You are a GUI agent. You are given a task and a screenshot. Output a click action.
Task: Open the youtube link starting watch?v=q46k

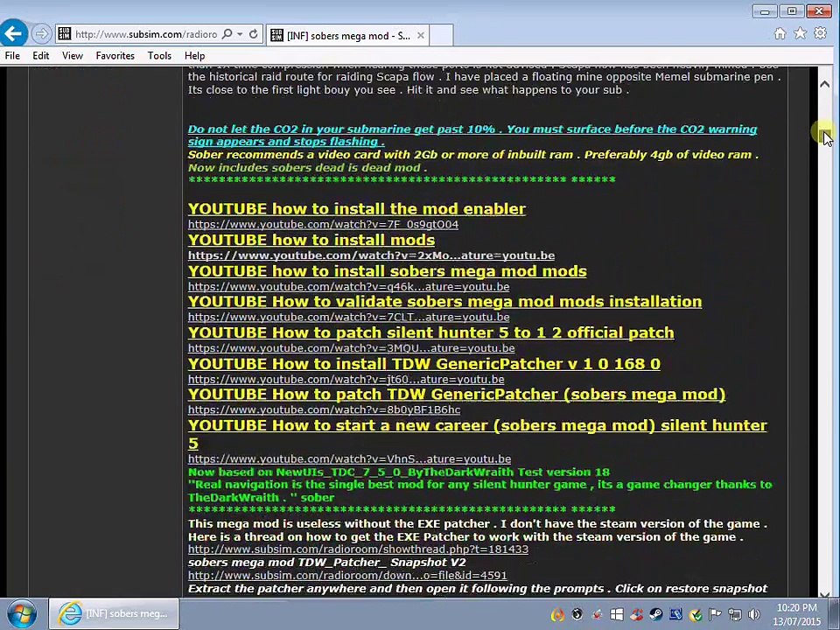[349, 287]
